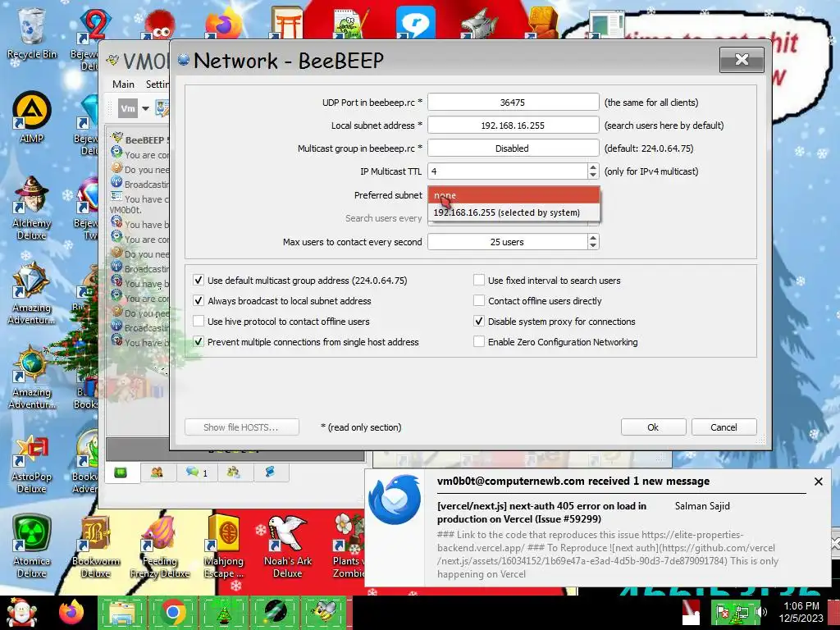Viewport: 840px width, 630px height.
Task: Click the taskbar clock showing 1:06 PM
Action: point(801,612)
